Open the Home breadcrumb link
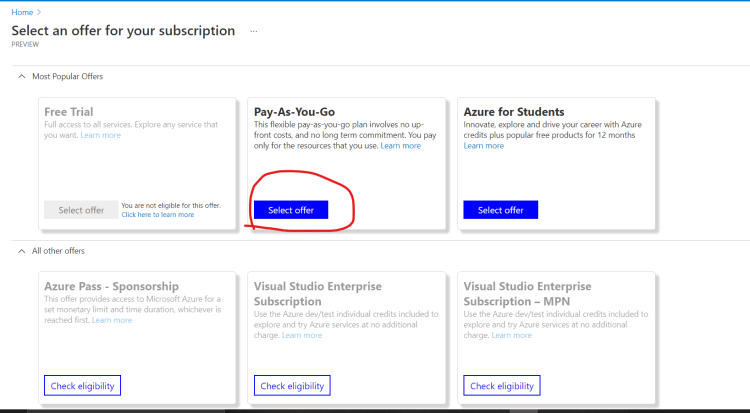The height and width of the screenshot is (413, 750). (x=22, y=12)
